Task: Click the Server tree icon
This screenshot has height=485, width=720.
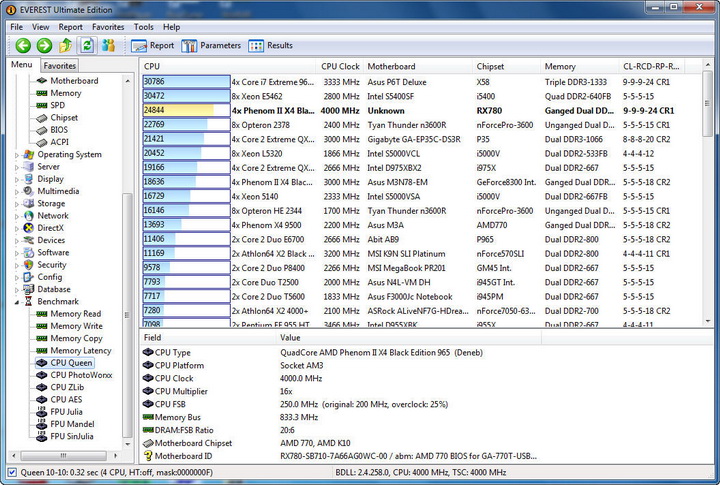Action: (28, 167)
